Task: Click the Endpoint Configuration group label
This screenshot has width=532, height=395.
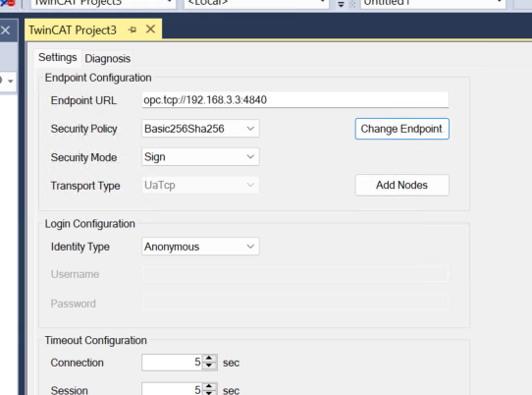Action: (98, 78)
